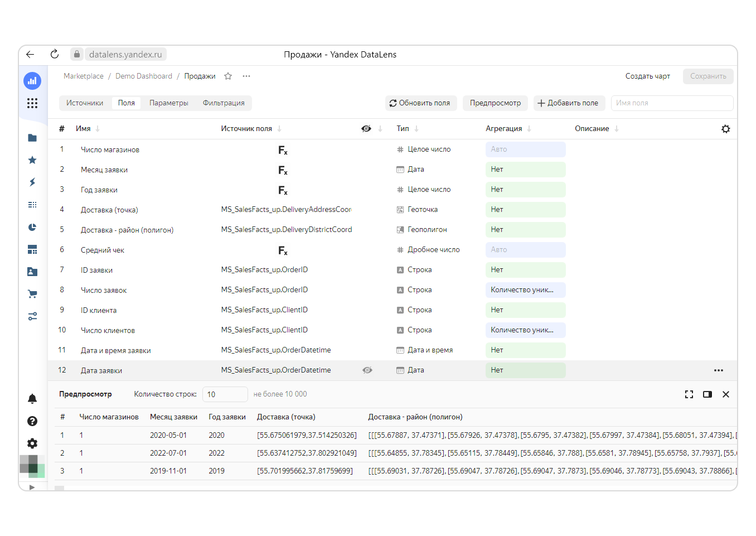Open Connections lightning icon in sidebar

coord(32,182)
